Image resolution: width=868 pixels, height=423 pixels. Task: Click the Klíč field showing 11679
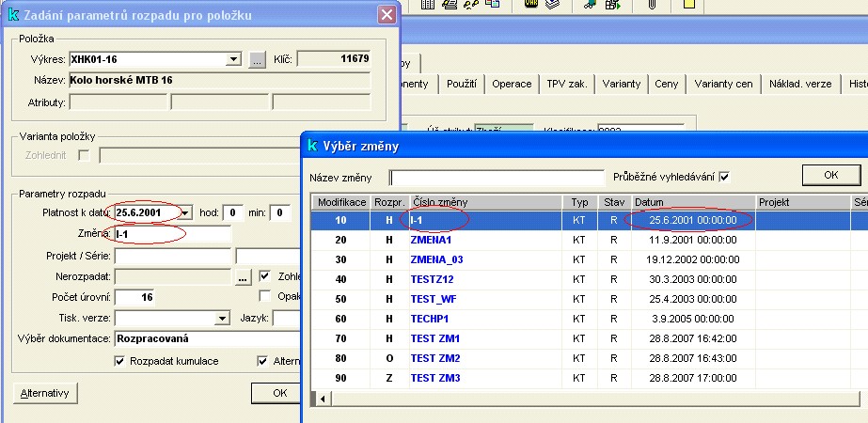(334, 58)
